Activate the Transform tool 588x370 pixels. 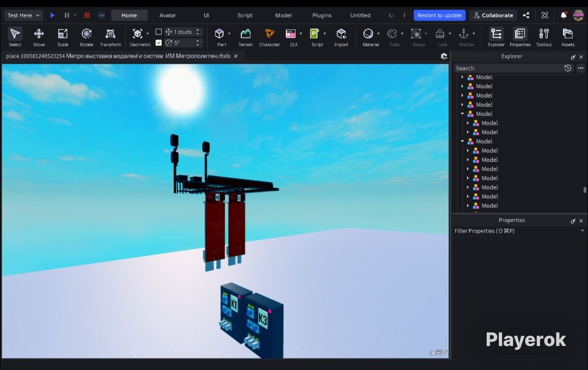pos(110,37)
